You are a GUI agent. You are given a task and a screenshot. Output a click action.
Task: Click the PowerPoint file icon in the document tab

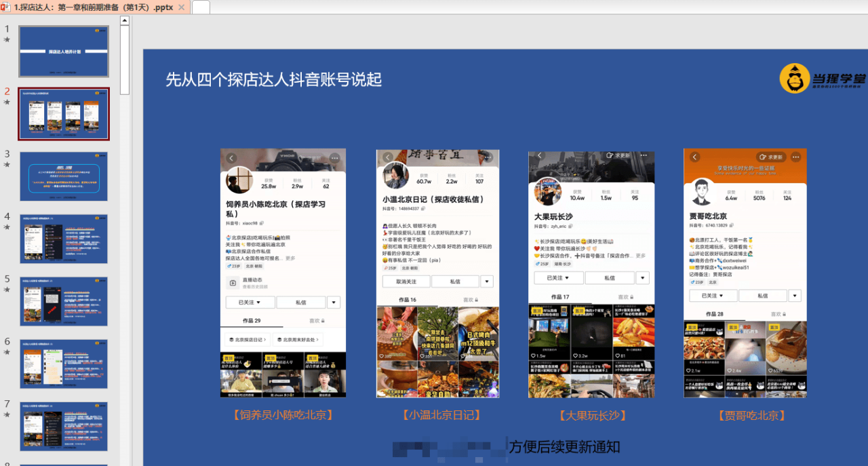coord(6,7)
